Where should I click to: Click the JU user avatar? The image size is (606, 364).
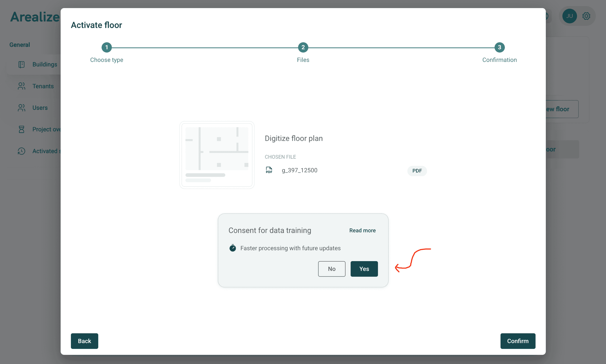569,16
